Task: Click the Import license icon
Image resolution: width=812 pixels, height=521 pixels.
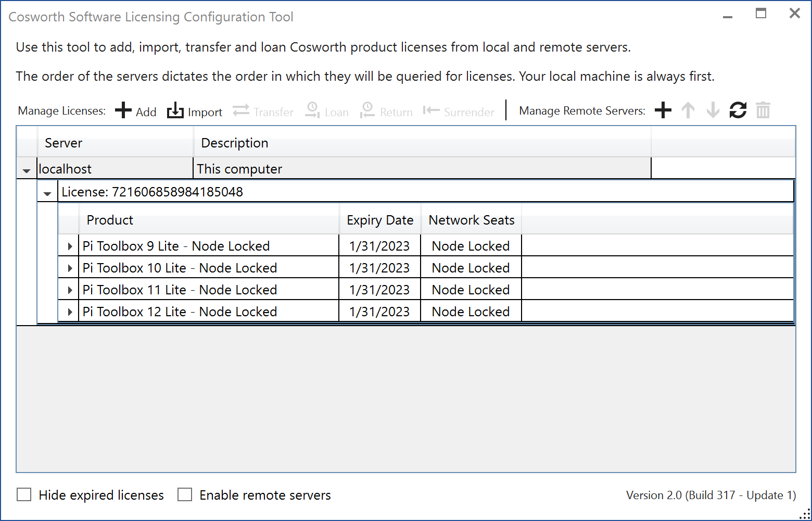Action: click(x=175, y=110)
